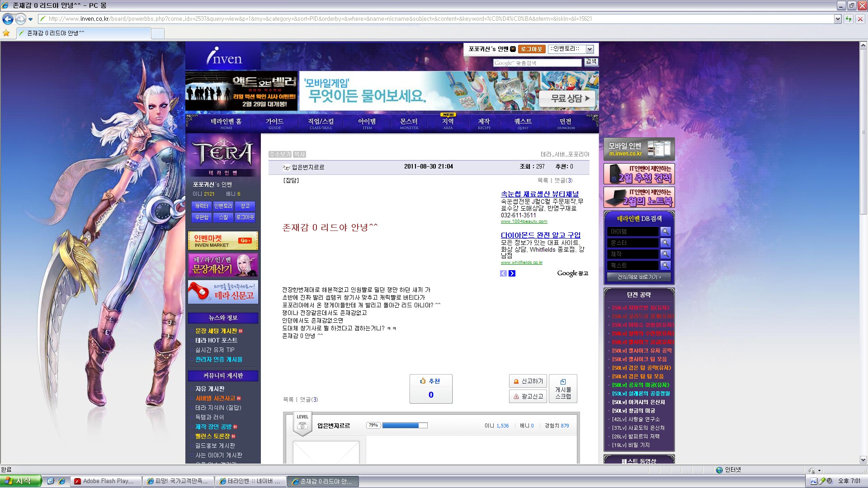Click the Google custom search input field
This screenshot has height=488, width=868.
pos(537,63)
